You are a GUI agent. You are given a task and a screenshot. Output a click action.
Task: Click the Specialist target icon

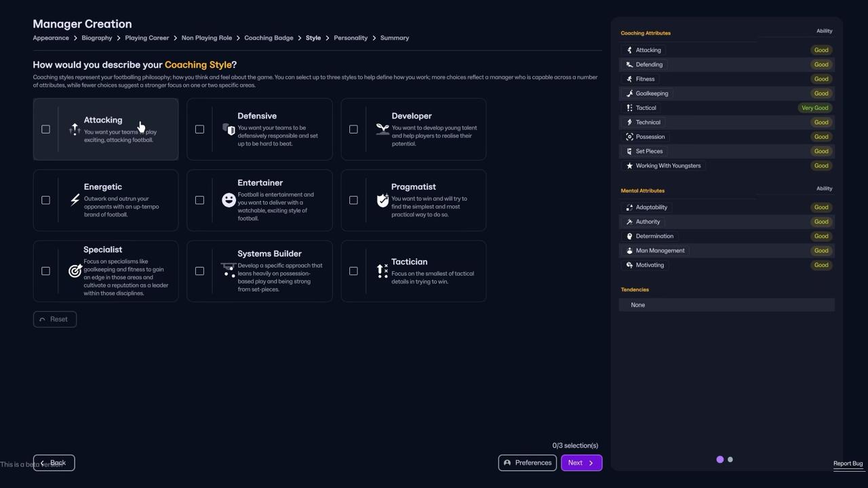tap(75, 271)
